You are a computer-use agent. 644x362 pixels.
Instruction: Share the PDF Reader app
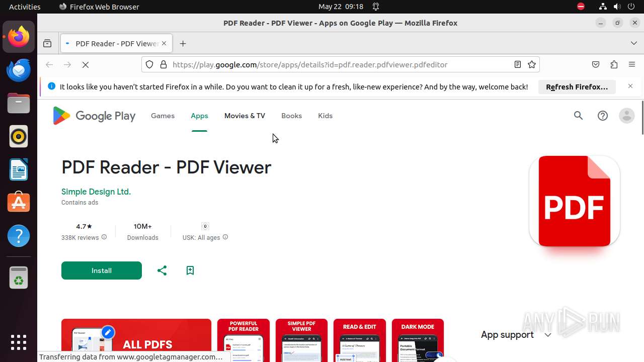tap(162, 270)
